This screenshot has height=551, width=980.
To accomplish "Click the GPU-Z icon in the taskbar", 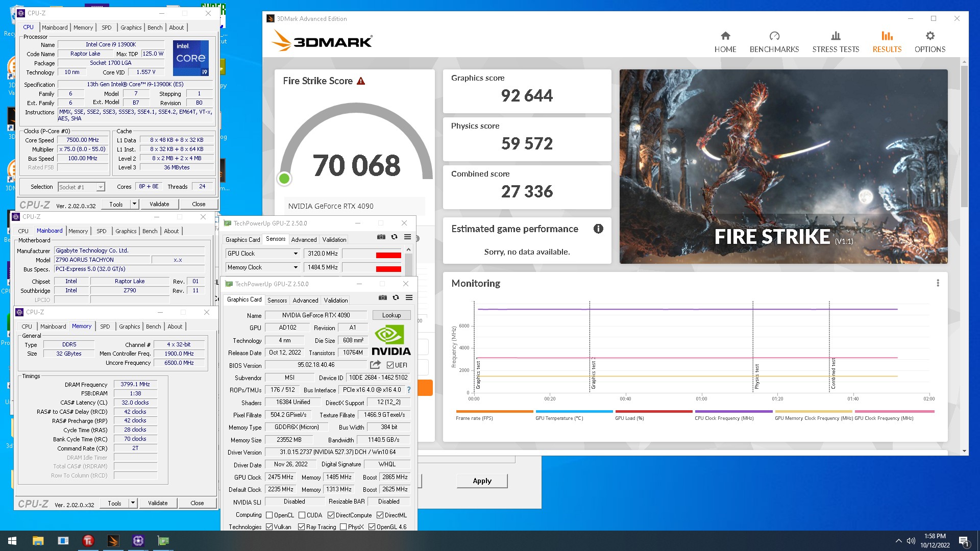I will (163, 541).
